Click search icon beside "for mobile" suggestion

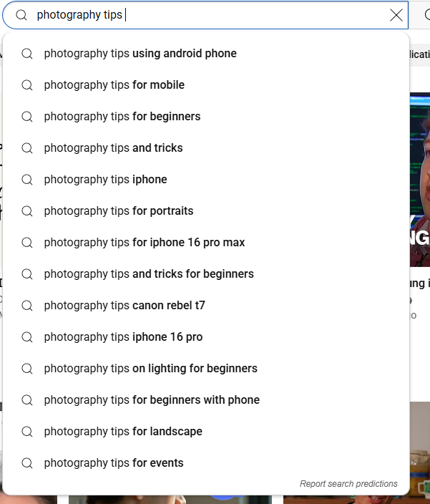pyautogui.click(x=27, y=85)
